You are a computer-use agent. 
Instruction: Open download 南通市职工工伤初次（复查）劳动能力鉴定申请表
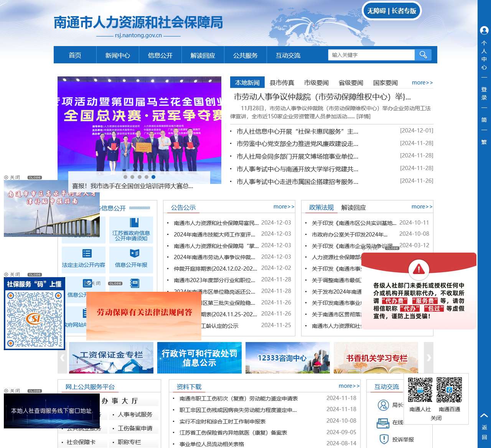[239, 398]
